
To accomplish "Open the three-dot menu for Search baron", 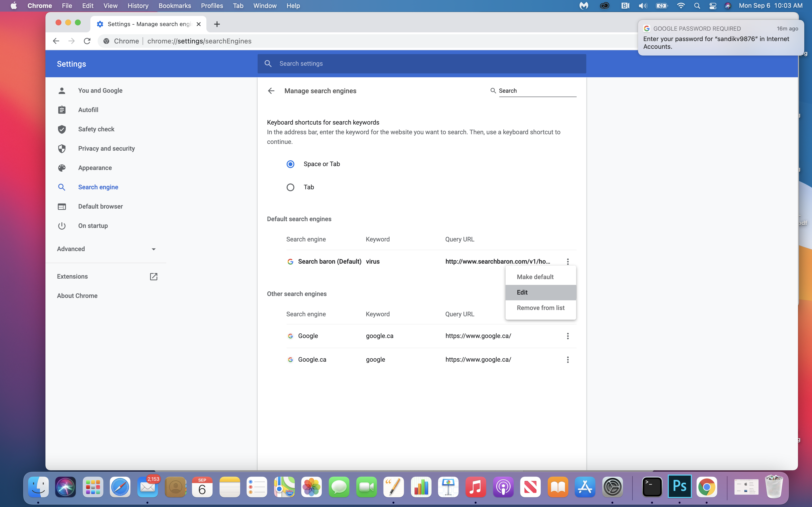I will 568,261.
